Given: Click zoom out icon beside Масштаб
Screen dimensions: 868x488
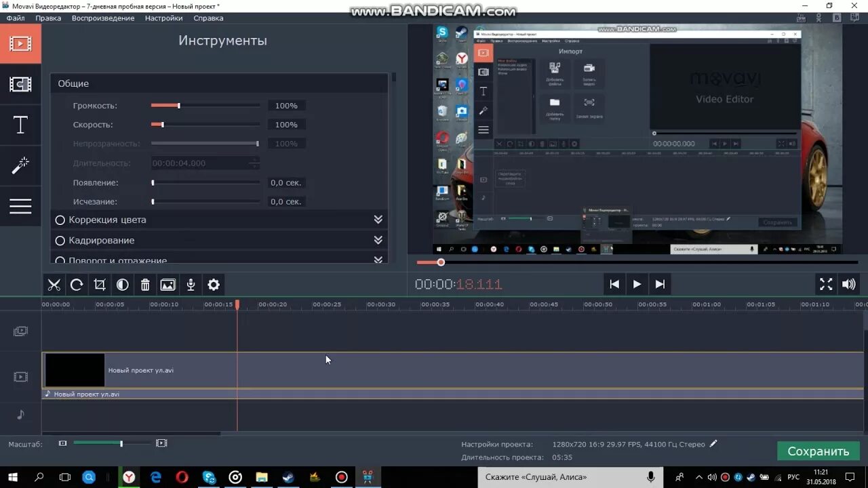Looking at the screenshot, I should 63,443.
